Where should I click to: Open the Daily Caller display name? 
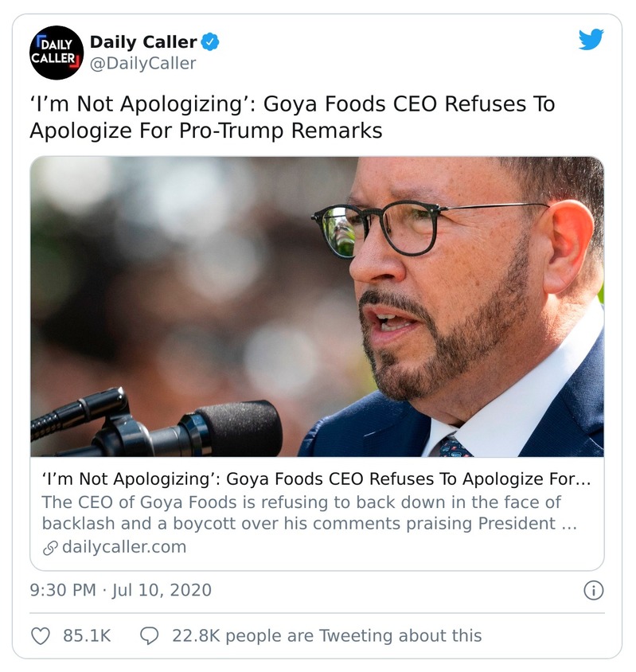tap(143, 41)
